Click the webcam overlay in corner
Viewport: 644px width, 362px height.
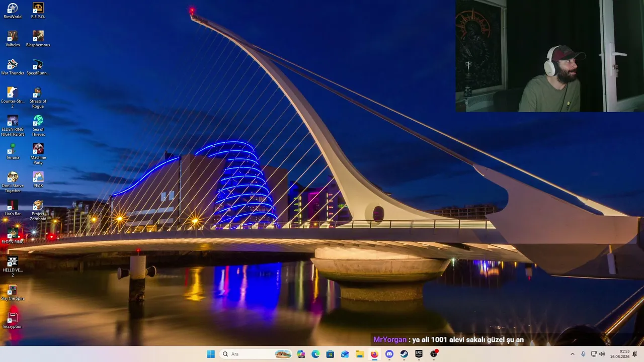click(549, 56)
